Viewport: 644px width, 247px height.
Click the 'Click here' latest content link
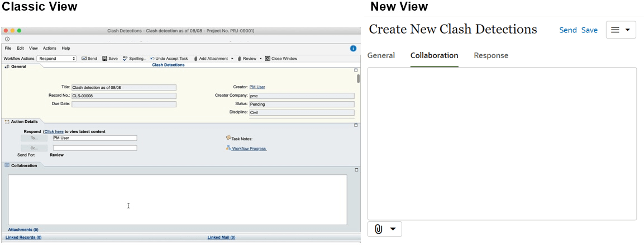coord(54,132)
